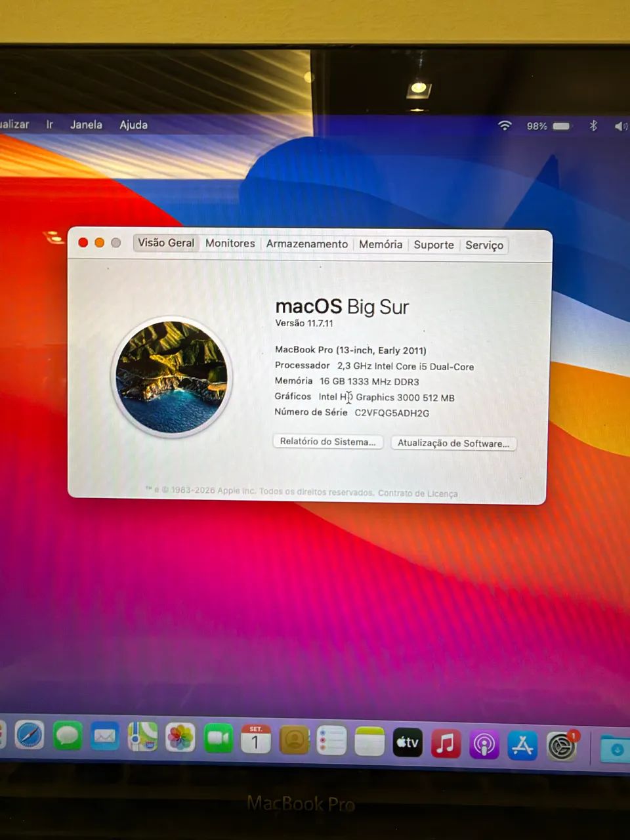Open the Contrato de Licença link
The height and width of the screenshot is (840, 630).
[417, 493]
